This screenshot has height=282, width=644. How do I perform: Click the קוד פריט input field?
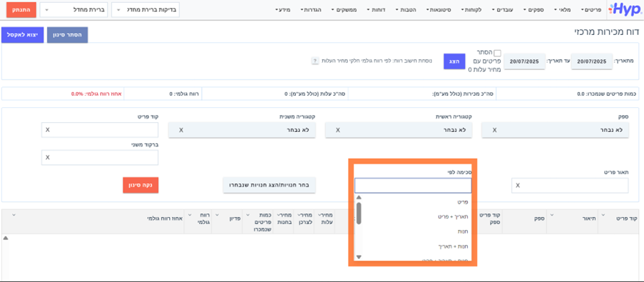(x=100, y=130)
